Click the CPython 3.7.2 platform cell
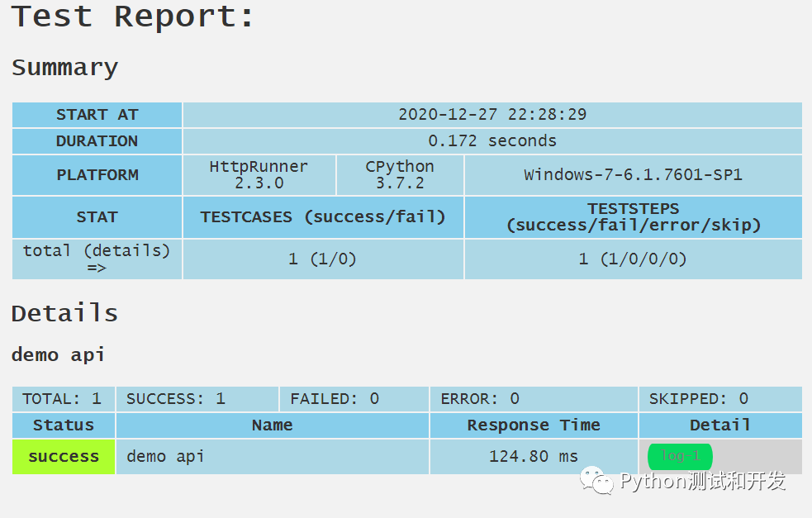812x518 pixels. point(400,174)
